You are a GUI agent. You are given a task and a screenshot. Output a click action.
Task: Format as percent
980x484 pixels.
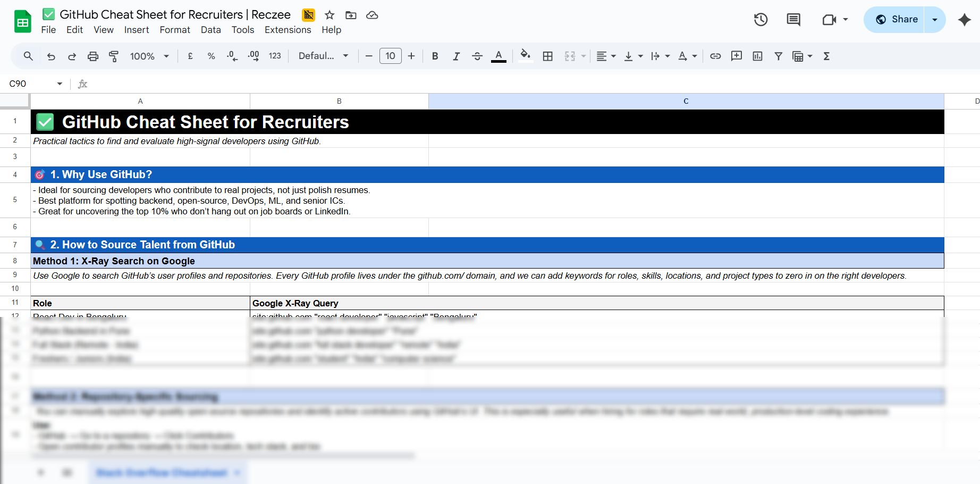[x=211, y=56]
